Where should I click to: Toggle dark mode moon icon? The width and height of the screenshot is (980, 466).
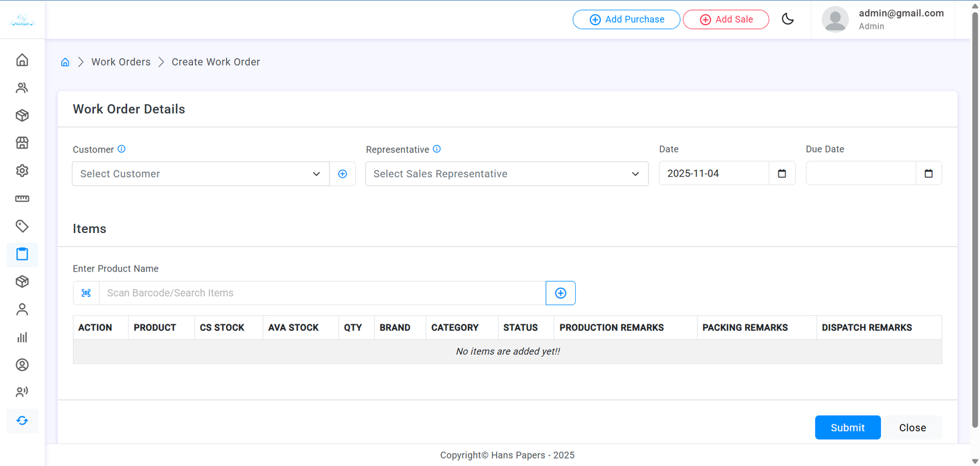[788, 19]
